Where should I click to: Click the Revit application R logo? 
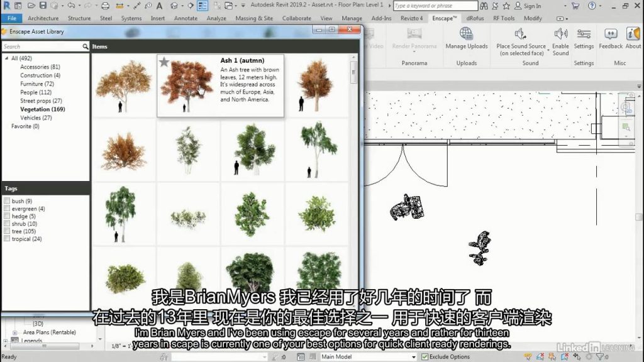coord(6,5)
